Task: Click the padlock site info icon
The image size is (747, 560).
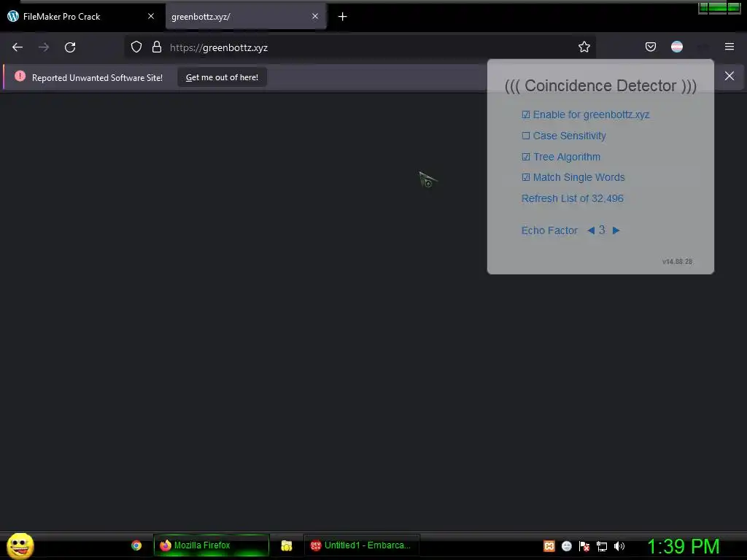Action: click(x=157, y=47)
